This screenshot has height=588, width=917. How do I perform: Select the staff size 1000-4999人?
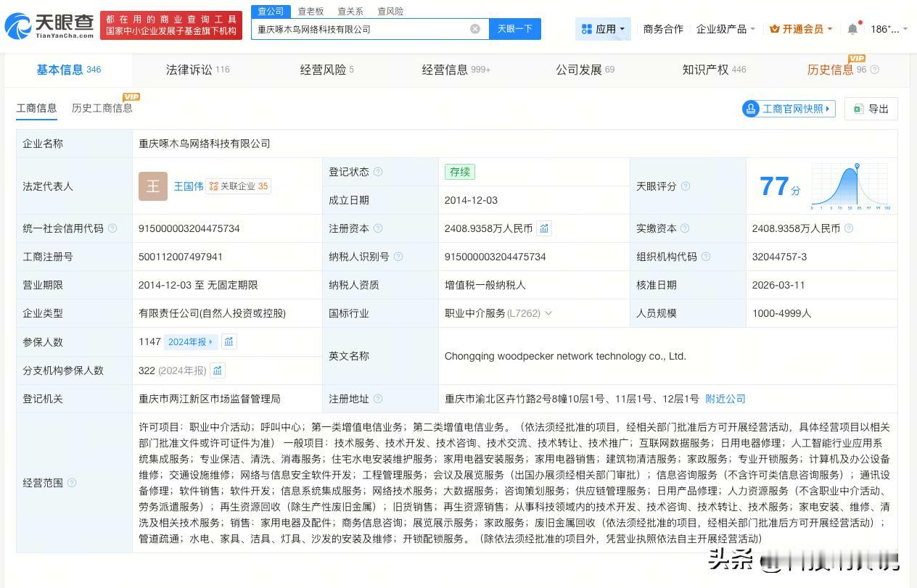click(782, 313)
